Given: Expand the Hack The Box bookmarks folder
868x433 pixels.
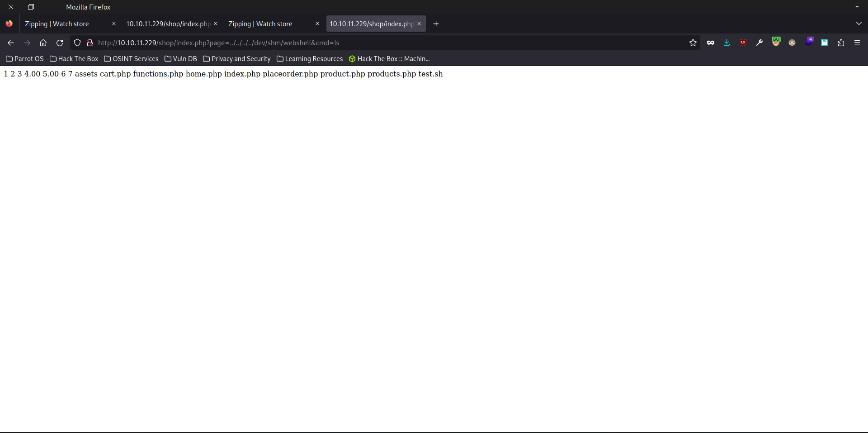Looking at the screenshot, I should click(x=74, y=59).
